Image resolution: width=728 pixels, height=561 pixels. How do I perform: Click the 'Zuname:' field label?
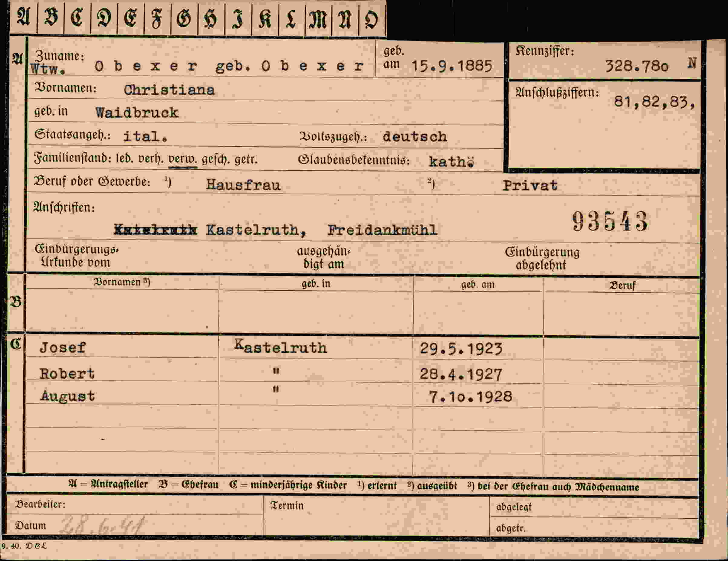pyautogui.click(x=60, y=56)
